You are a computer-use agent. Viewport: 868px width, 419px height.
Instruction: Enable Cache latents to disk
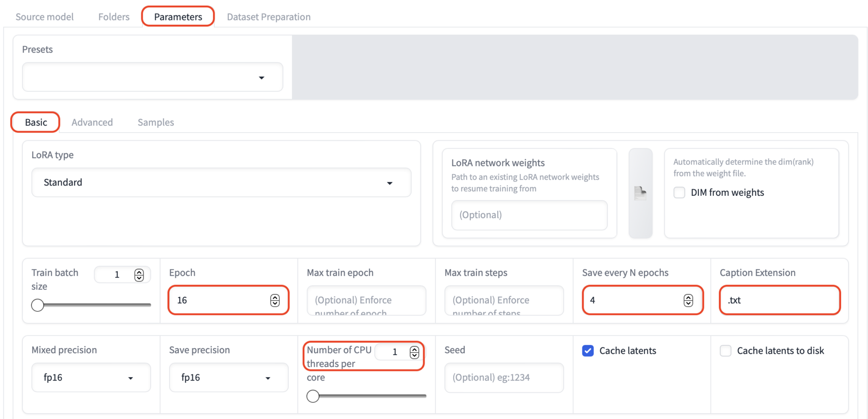point(726,351)
